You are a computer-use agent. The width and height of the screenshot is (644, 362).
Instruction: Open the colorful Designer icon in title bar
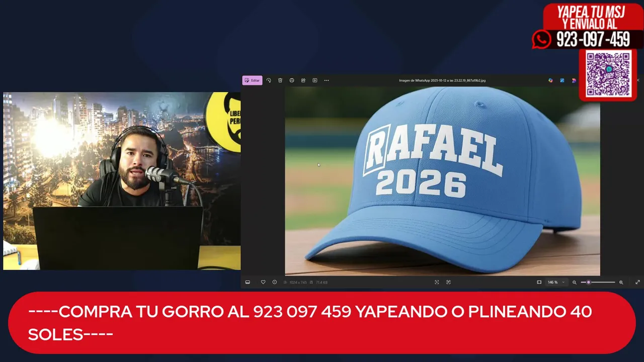(x=550, y=80)
